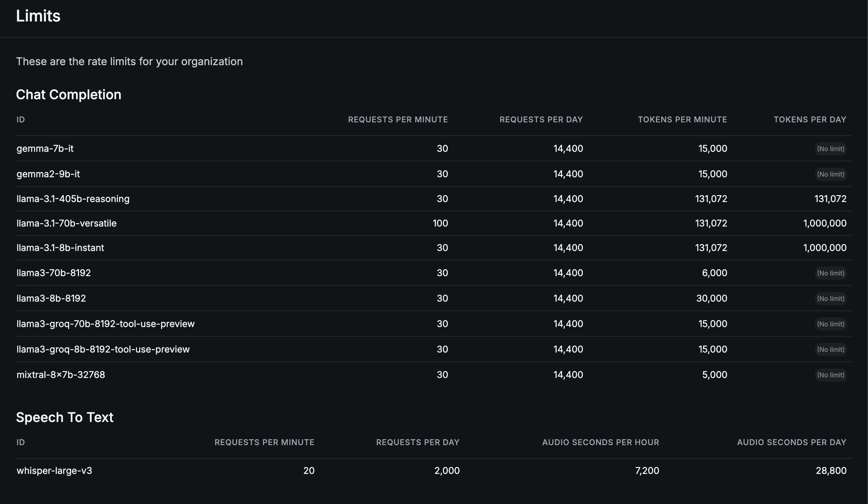This screenshot has width=868, height=504.
Task: Click Chat Completion Requests Per Minute header
Action: click(x=398, y=119)
